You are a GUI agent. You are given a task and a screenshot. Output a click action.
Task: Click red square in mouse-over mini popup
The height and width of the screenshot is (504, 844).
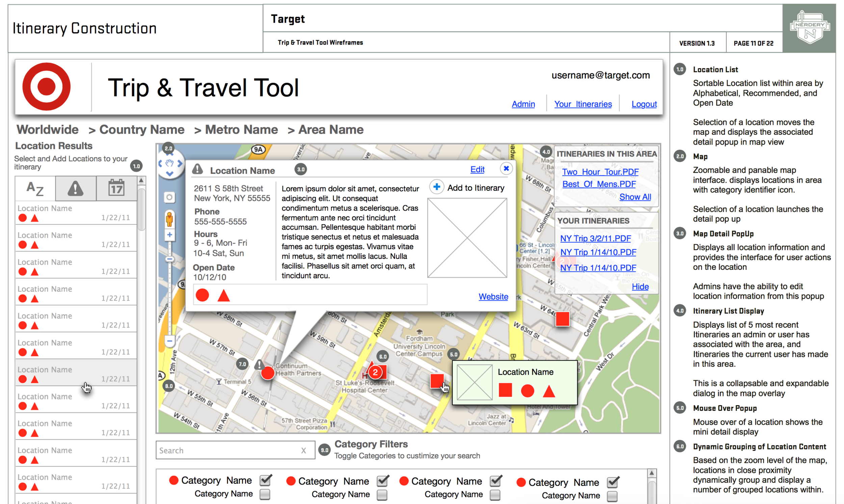tap(505, 390)
